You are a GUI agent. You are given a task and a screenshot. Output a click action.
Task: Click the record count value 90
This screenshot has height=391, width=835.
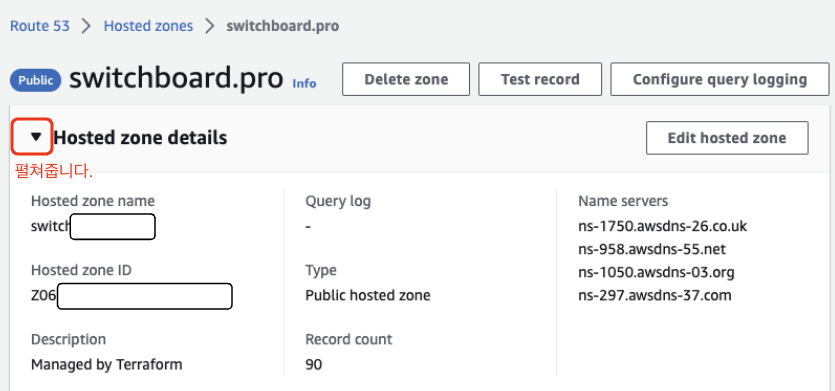click(x=314, y=364)
